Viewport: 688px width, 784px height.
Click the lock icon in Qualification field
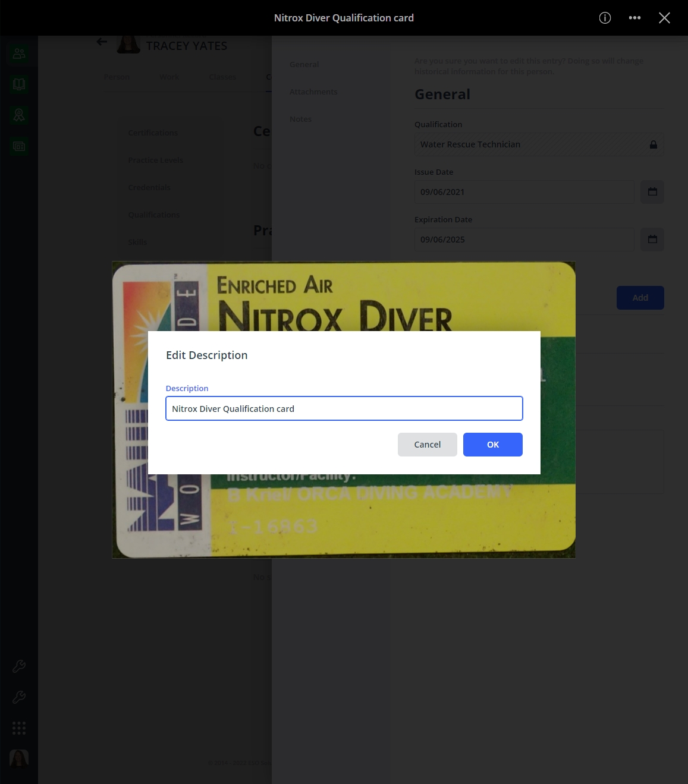click(653, 144)
